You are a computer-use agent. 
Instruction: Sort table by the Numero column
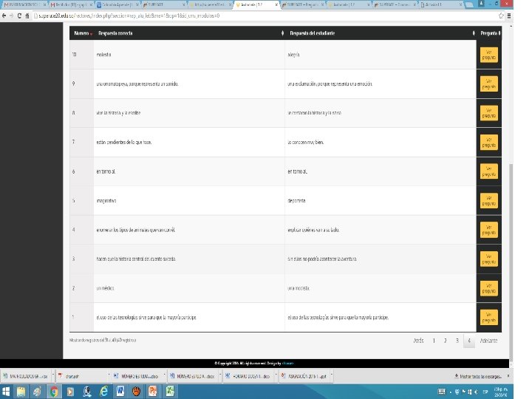tap(83, 33)
